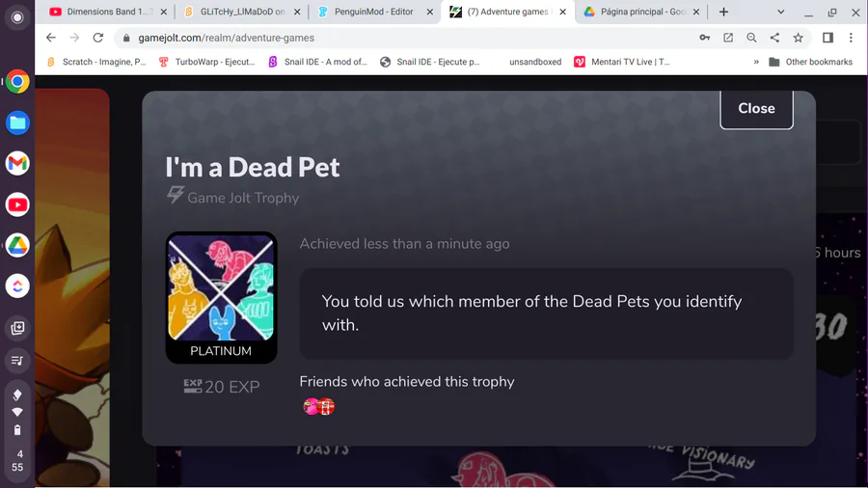This screenshot has width=868, height=488.
Task: Open the zoom magnifier control in address bar
Action: click(x=751, y=38)
